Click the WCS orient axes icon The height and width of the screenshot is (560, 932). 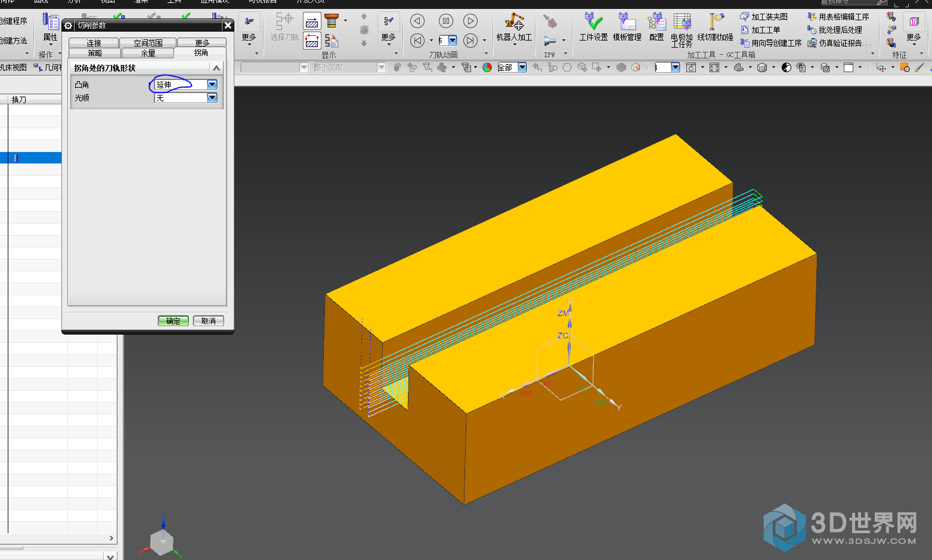click(x=881, y=67)
